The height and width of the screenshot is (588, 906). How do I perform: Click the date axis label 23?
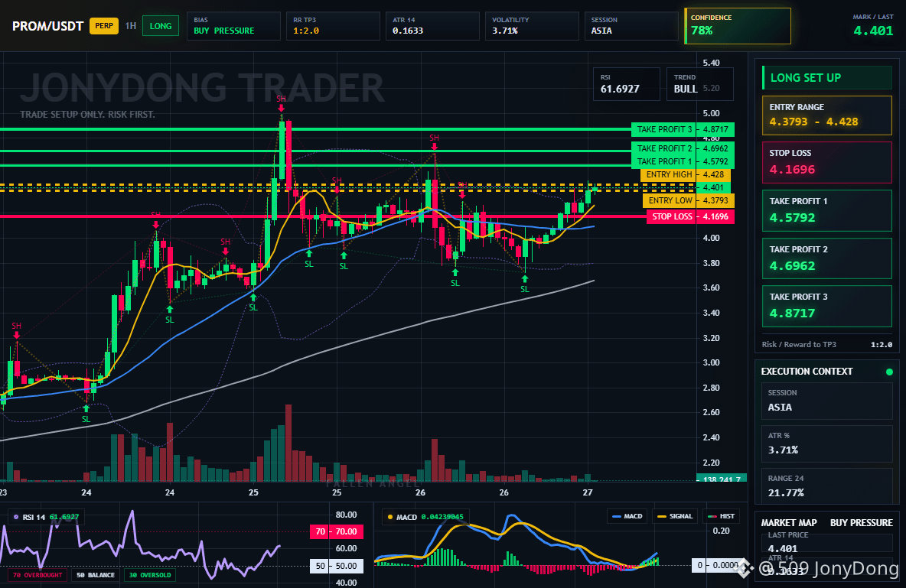tap(3, 492)
